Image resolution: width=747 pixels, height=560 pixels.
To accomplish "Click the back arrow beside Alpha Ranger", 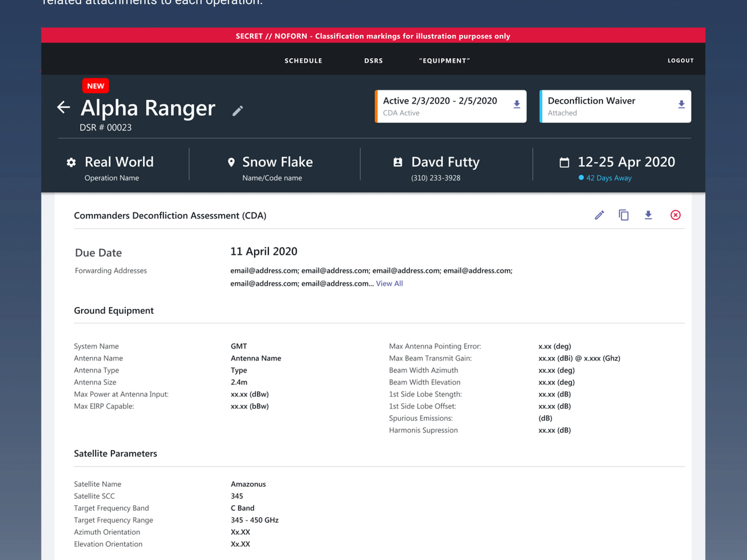I will coord(63,107).
